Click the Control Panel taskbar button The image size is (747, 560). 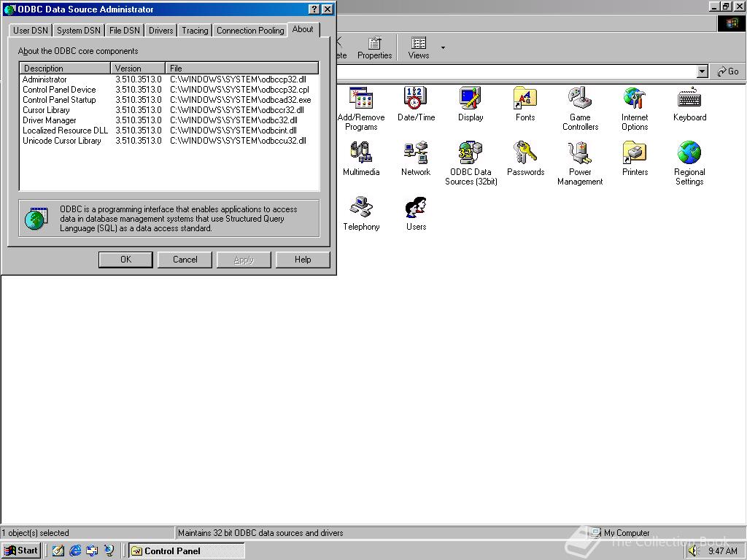click(x=187, y=551)
